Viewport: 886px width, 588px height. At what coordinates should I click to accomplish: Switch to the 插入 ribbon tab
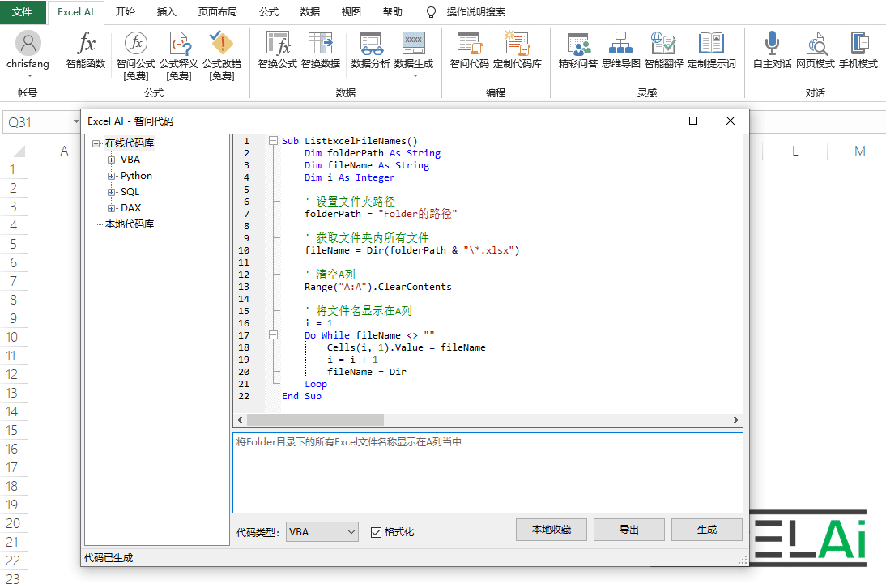[x=167, y=12]
